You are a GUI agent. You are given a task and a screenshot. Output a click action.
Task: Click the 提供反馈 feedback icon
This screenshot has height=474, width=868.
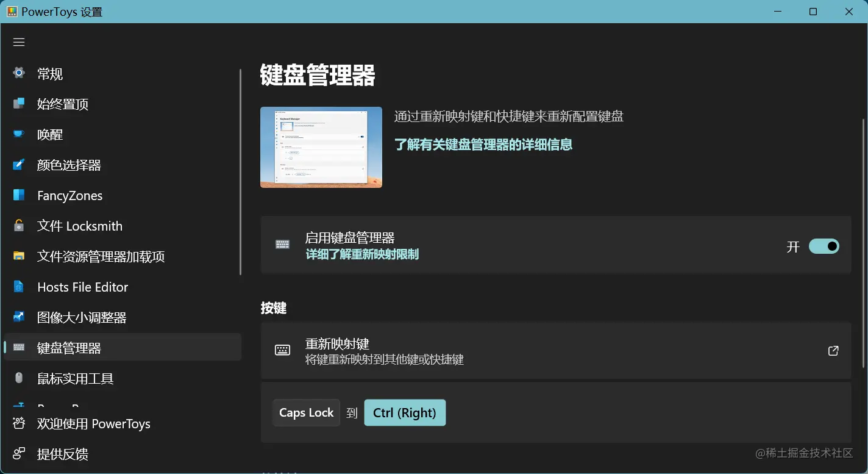pos(19,454)
